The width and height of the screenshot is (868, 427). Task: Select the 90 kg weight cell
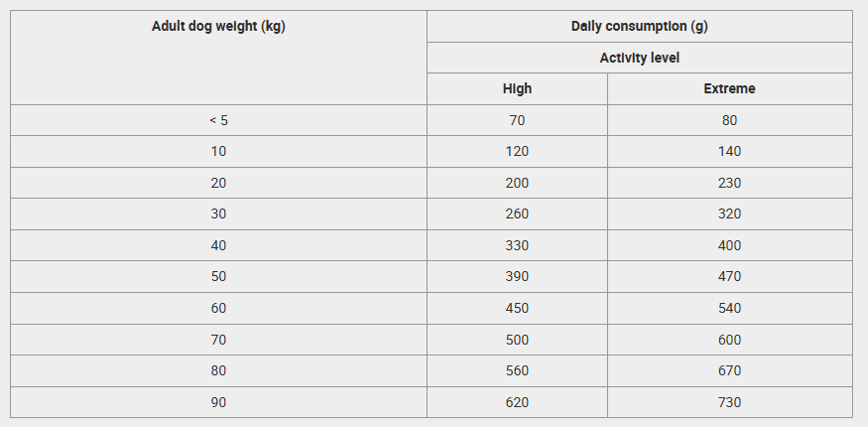click(x=218, y=402)
